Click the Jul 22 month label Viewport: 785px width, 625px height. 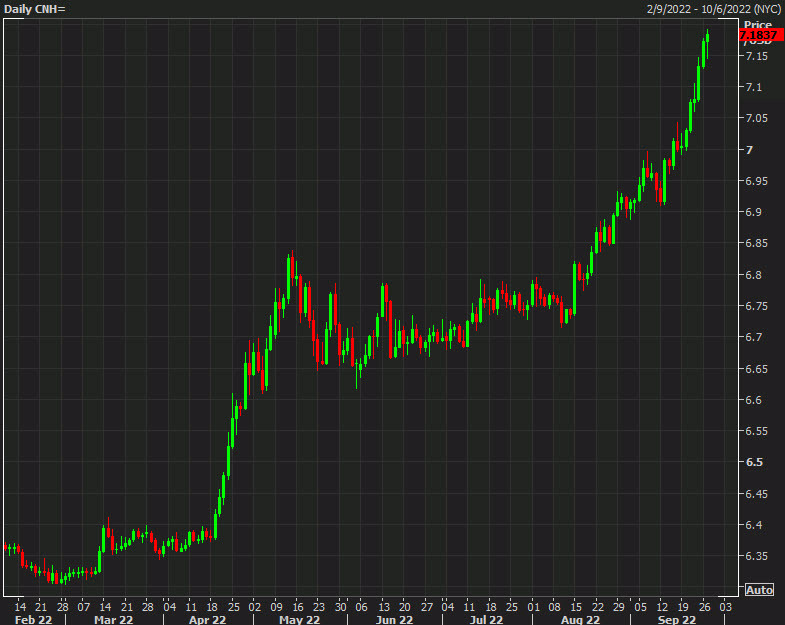(486, 619)
